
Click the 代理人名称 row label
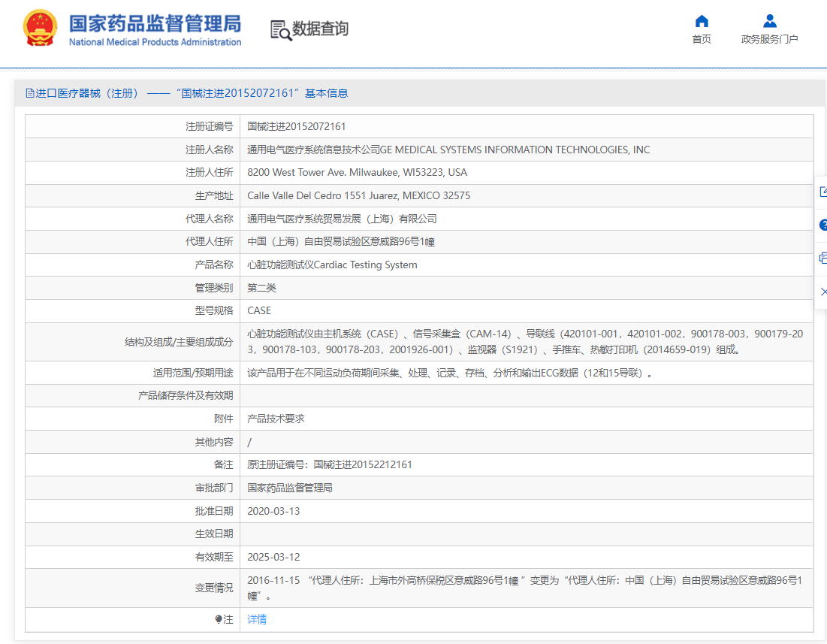pos(210,219)
